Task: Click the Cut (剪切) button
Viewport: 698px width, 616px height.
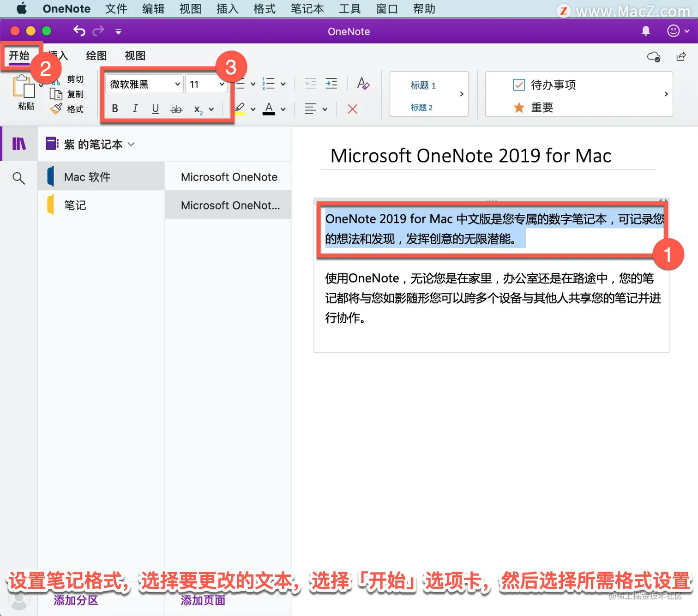Action: (x=67, y=79)
